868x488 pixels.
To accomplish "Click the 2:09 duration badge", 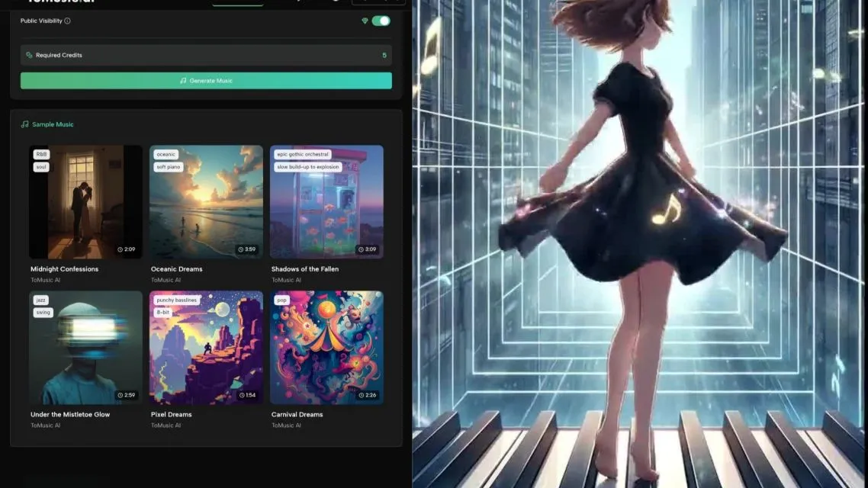I will coord(126,249).
